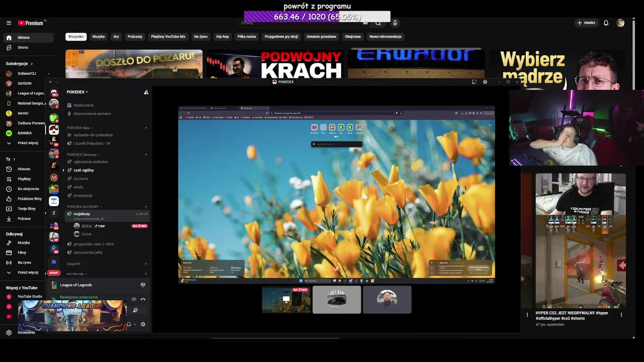
Task: Select the Nowe rekomendacje chip
Action: tap(385, 37)
